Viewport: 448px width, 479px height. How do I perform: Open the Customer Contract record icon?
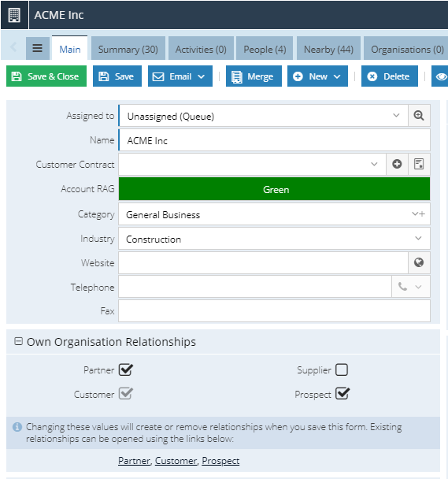click(419, 164)
